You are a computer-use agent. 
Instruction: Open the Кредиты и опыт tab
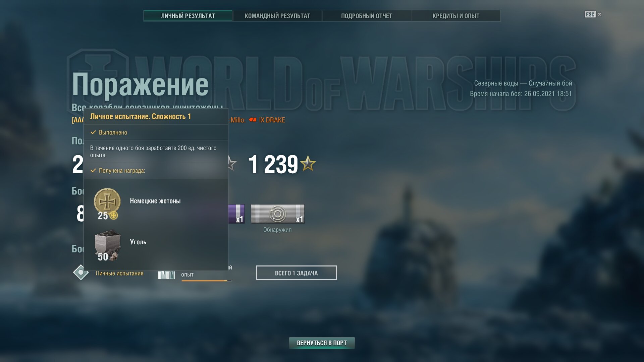coord(456,16)
